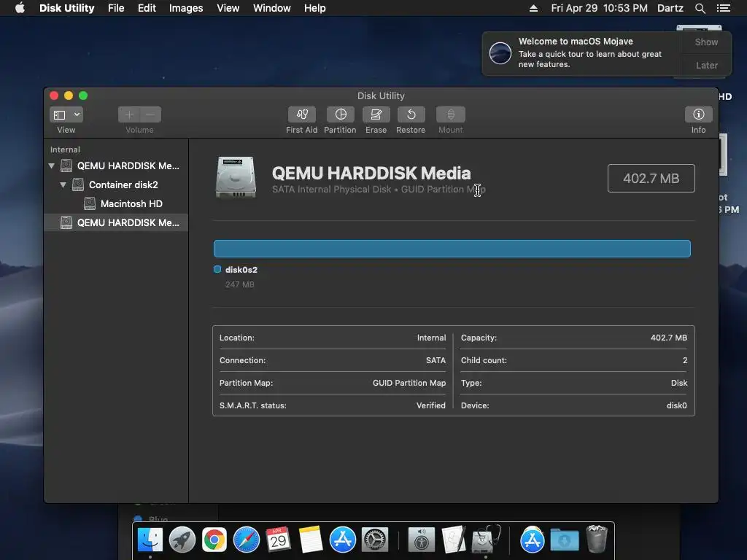Click the eject icon in menu bar
747x560 pixels.
[x=533, y=8]
